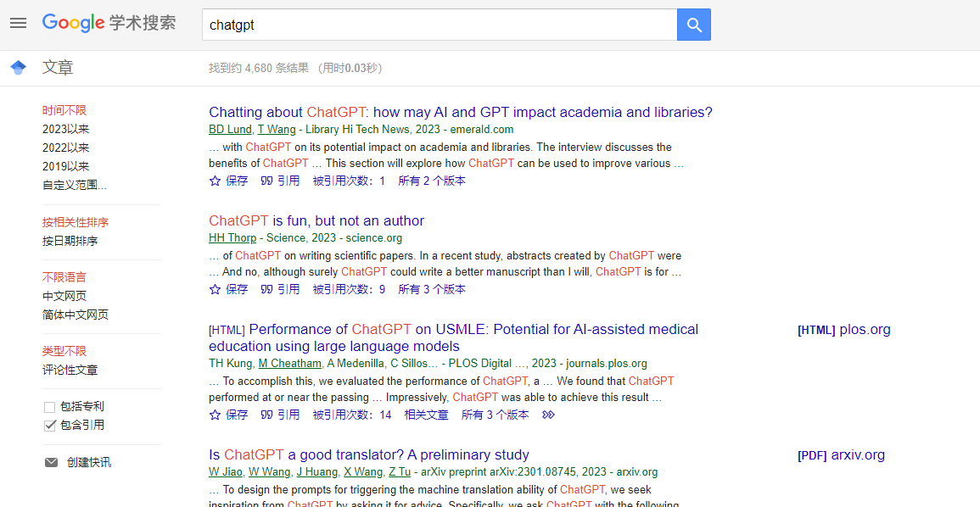The height and width of the screenshot is (507, 980).
Task: Open the 所有 2 个版本 list for the Lund article
Action: click(431, 180)
